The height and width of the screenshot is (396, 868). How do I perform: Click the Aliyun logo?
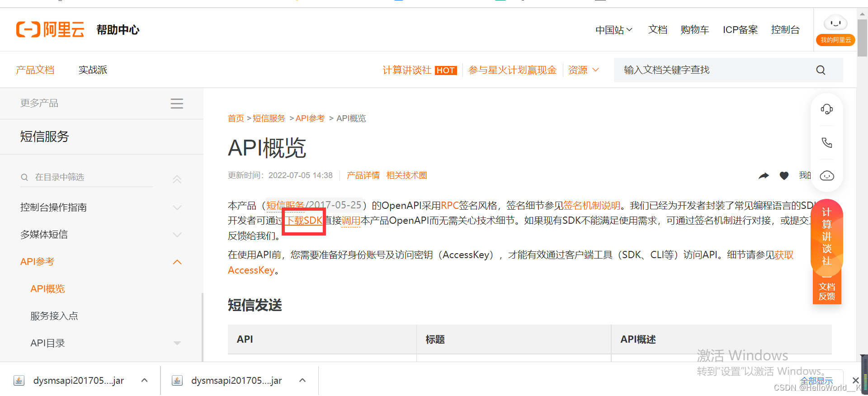pyautogui.click(x=50, y=30)
